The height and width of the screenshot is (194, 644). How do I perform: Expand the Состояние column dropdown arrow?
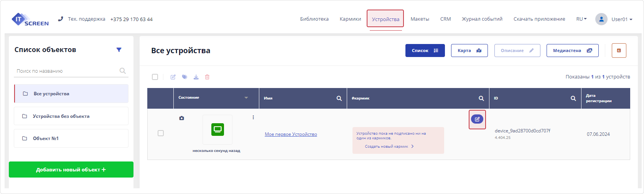click(246, 98)
